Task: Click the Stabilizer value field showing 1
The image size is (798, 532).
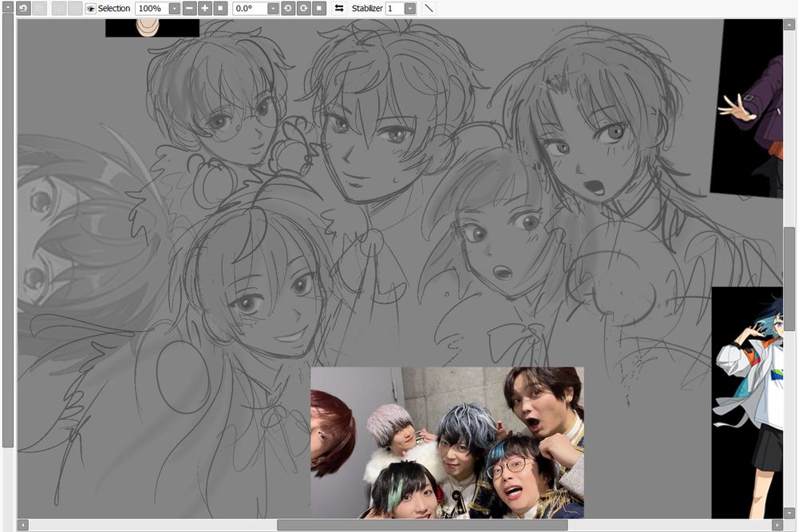Action: point(395,9)
